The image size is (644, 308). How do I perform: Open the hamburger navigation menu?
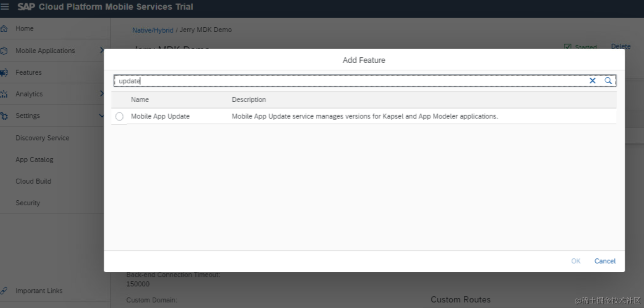click(5, 7)
